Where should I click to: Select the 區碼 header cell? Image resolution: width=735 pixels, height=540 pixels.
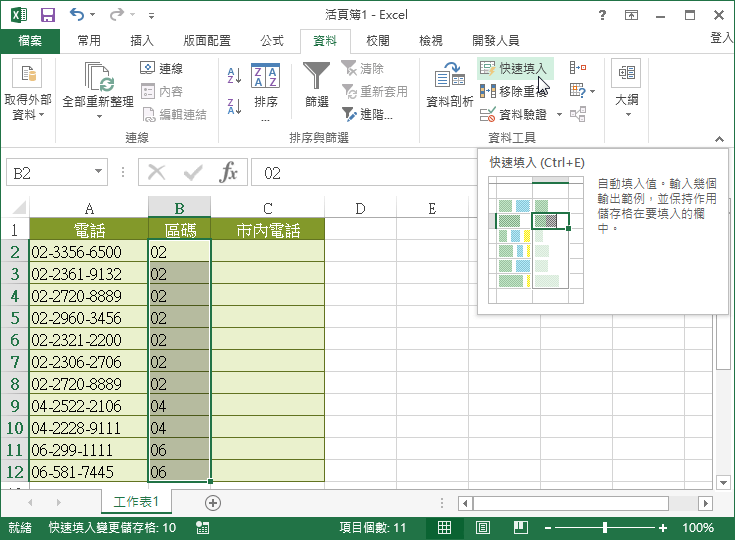[180, 230]
